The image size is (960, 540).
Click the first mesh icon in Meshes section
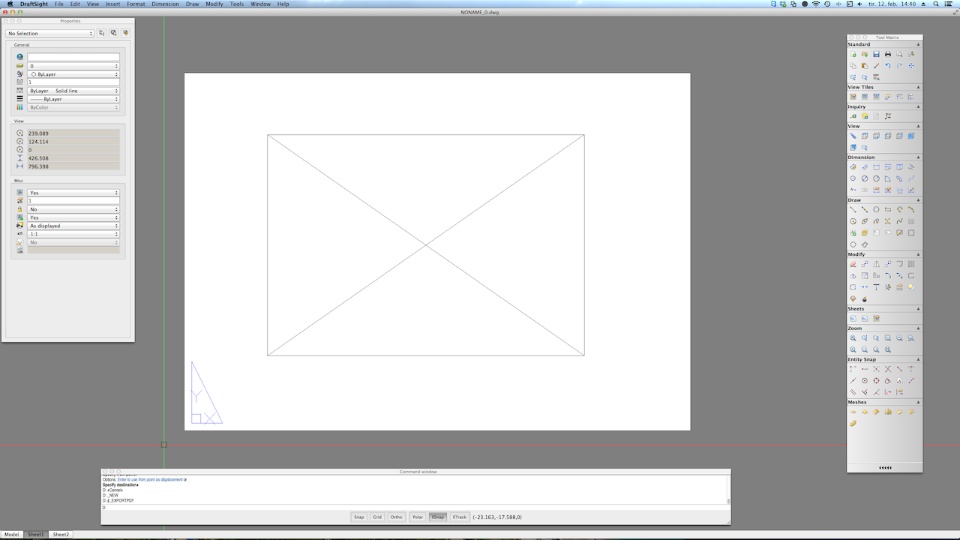[853, 412]
